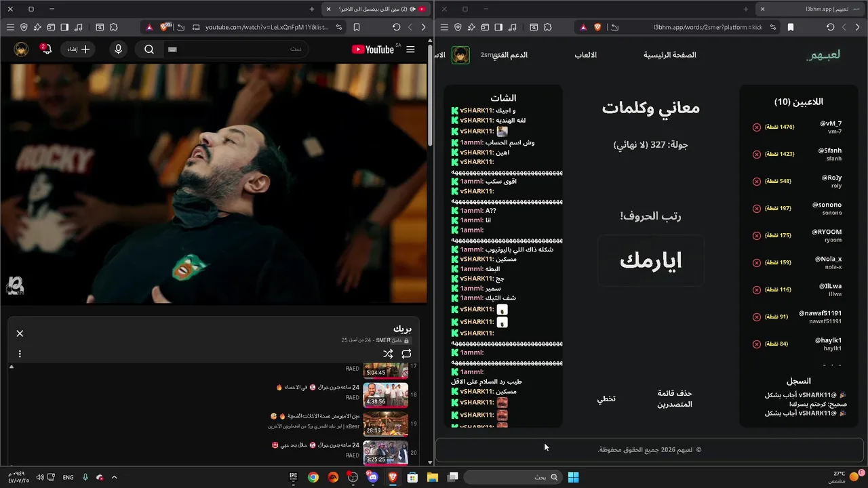
Task: Open YouTube guide hamburger menu
Action: 410,49
